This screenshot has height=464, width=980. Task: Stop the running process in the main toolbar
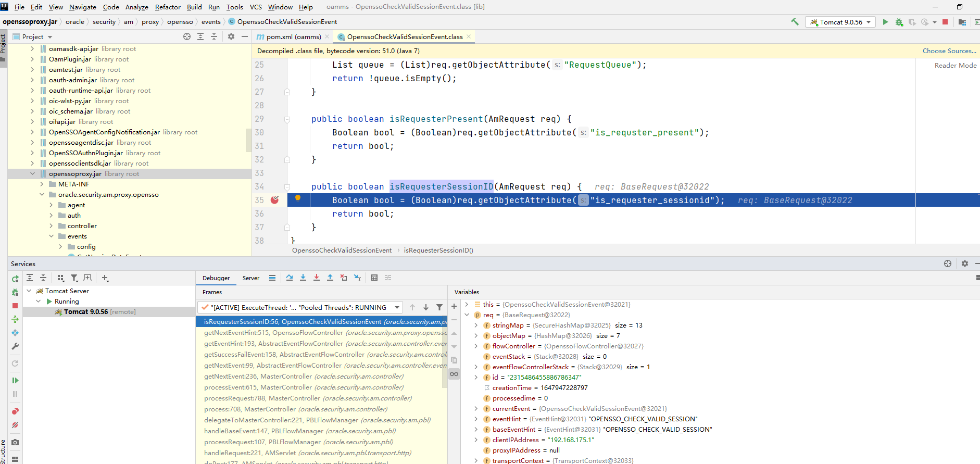(x=945, y=22)
